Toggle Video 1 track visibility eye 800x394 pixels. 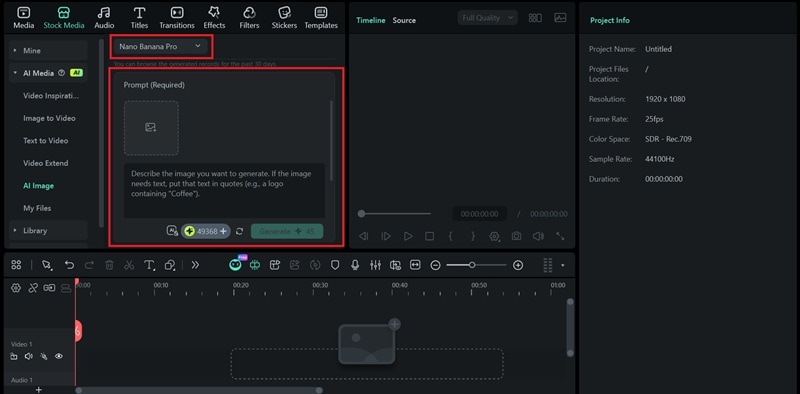(x=59, y=356)
